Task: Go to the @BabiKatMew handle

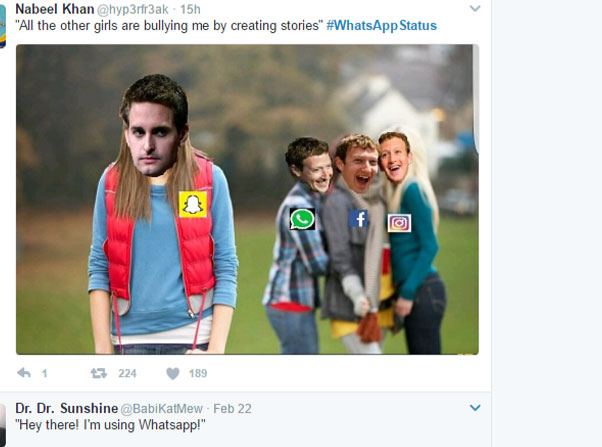Action: click(x=163, y=408)
